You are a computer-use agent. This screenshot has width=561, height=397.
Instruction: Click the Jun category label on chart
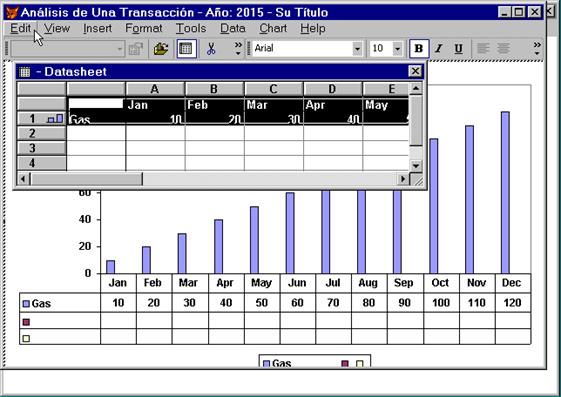297,283
